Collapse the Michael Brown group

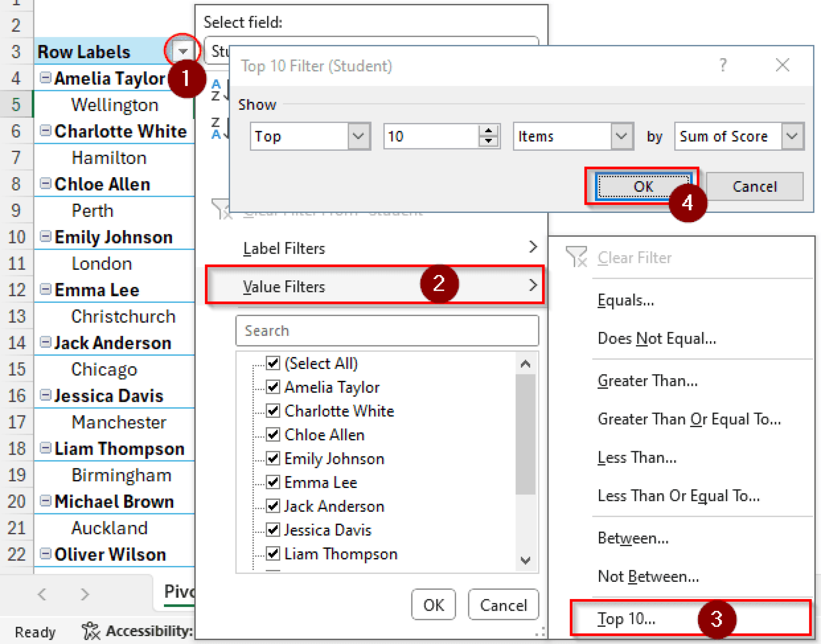tap(45, 501)
